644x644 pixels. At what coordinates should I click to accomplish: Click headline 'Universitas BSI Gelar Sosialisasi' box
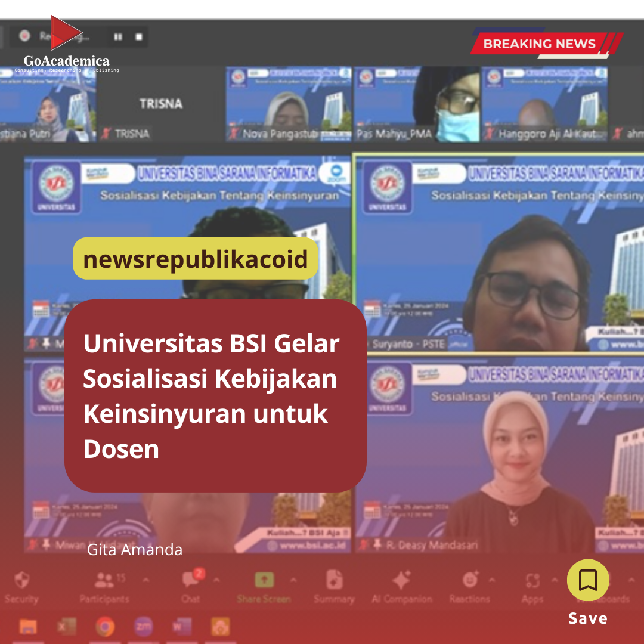click(x=215, y=395)
